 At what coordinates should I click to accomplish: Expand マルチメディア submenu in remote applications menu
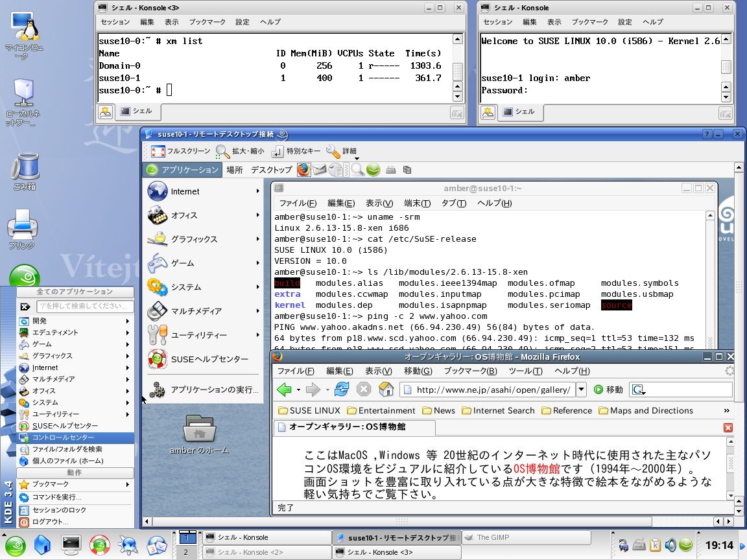204,311
